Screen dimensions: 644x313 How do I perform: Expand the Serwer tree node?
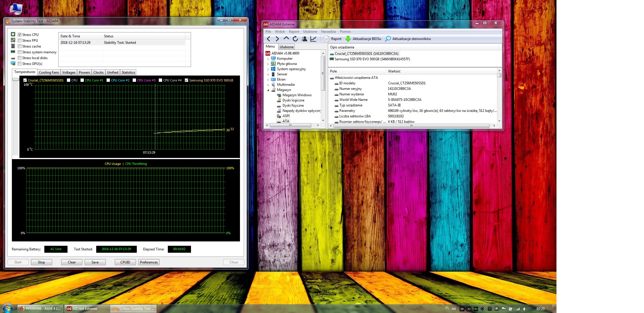click(x=268, y=74)
